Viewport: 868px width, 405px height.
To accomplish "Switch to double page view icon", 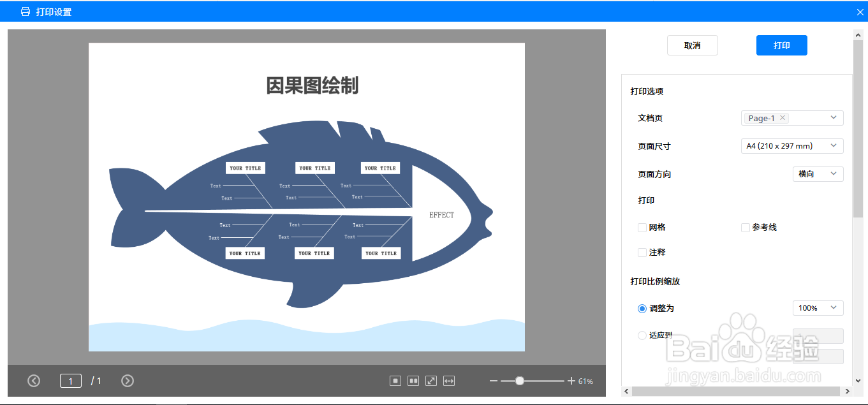I will [413, 381].
